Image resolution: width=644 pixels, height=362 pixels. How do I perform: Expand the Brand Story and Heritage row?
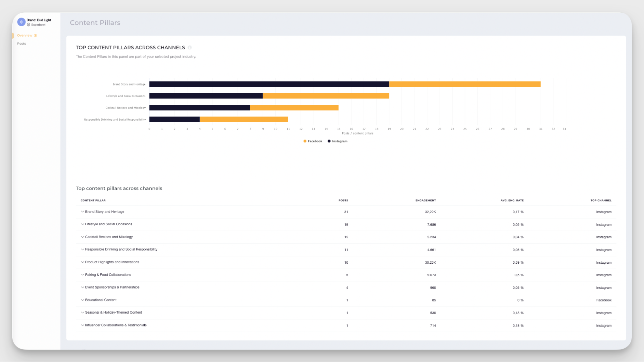coord(82,211)
